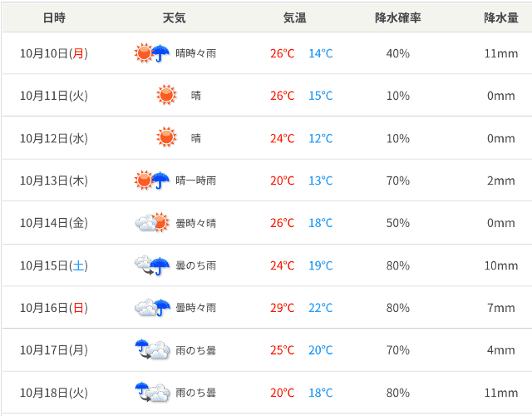Click the 気温 column header

pyautogui.click(x=294, y=17)
